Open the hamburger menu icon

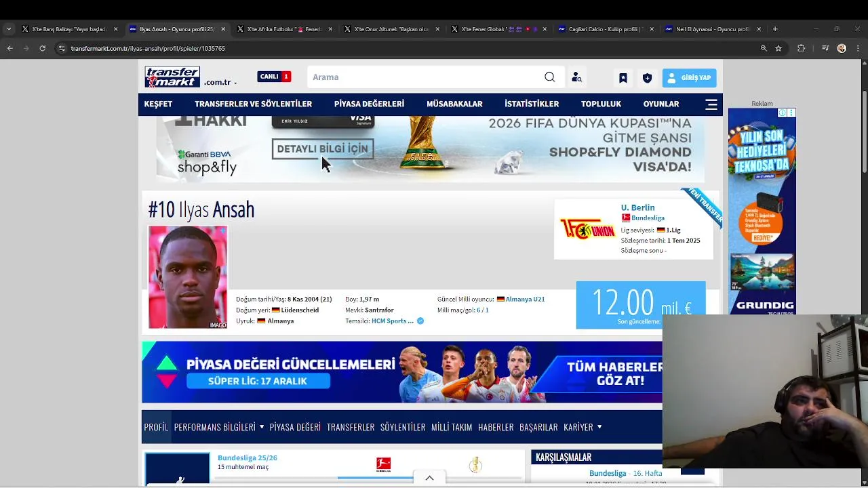point(711,104)
